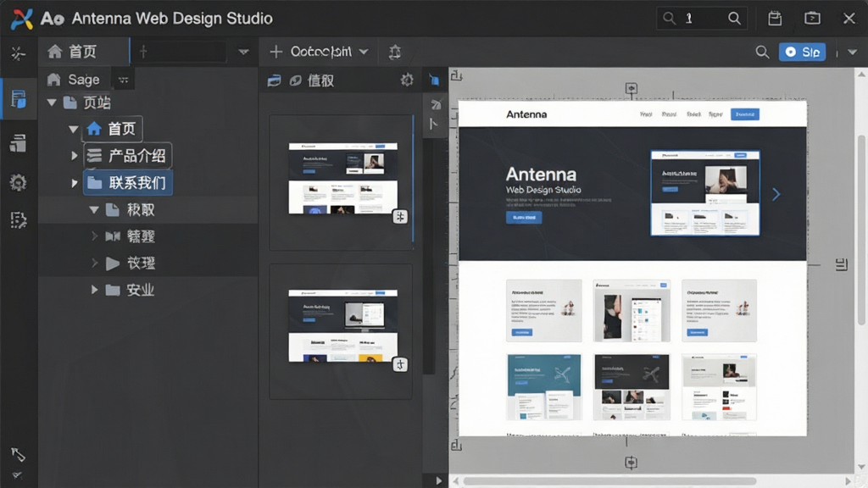
Task: Click the teal template card in preview
Action: pyautogui.click(x=543, y=386)
